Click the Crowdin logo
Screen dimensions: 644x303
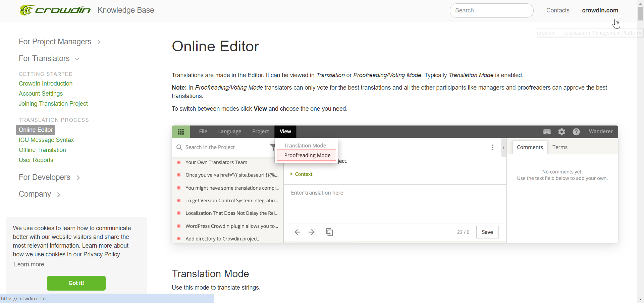coord(55,10)
